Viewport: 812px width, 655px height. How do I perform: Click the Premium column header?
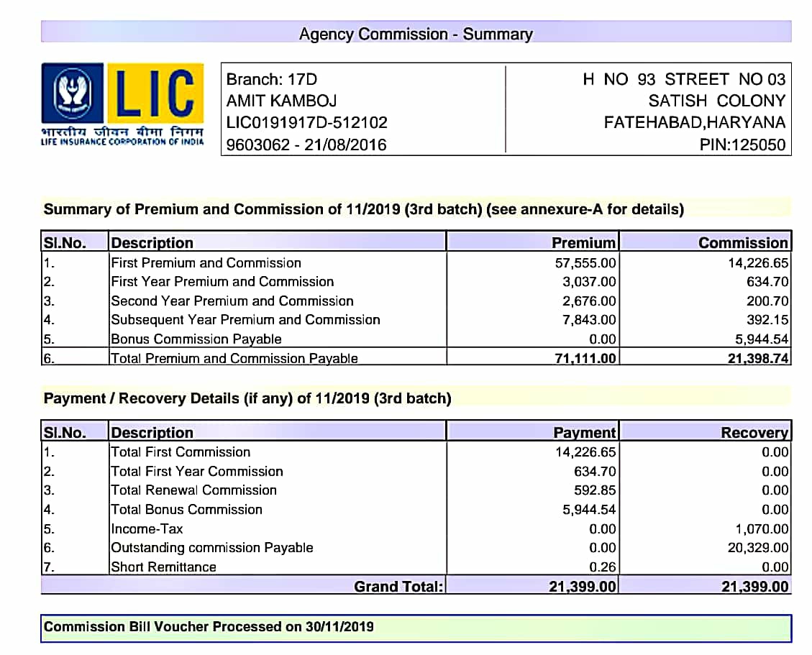pyautogui.click(x=583, y=243)
